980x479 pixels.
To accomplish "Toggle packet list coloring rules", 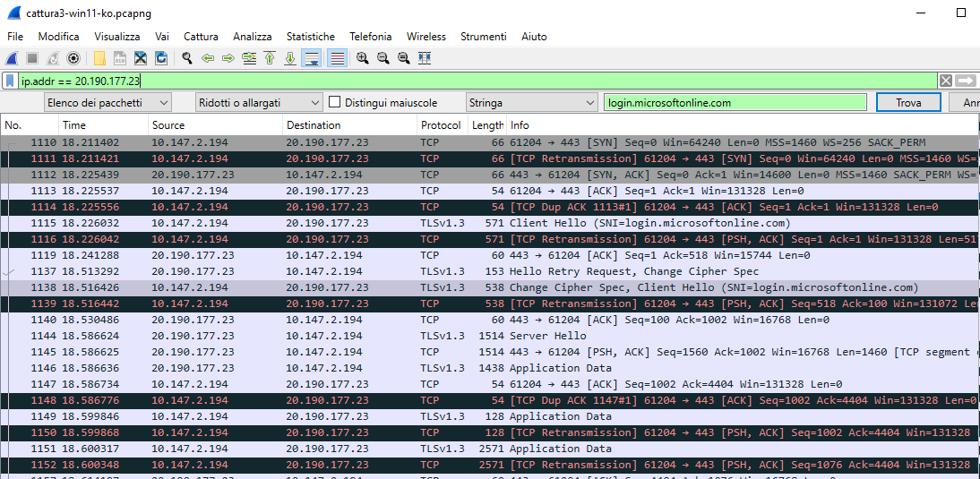I will tap(337, 59).
